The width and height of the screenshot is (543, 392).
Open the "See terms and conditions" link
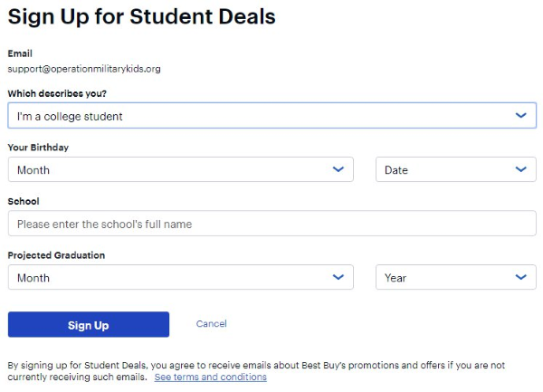point(210,378)
